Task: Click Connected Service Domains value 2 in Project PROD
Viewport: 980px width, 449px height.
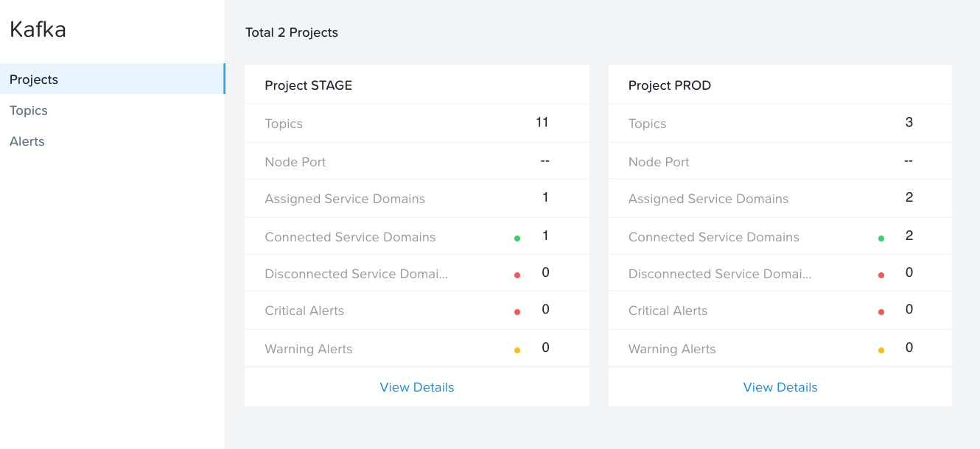Action: [x=909, y=236]
